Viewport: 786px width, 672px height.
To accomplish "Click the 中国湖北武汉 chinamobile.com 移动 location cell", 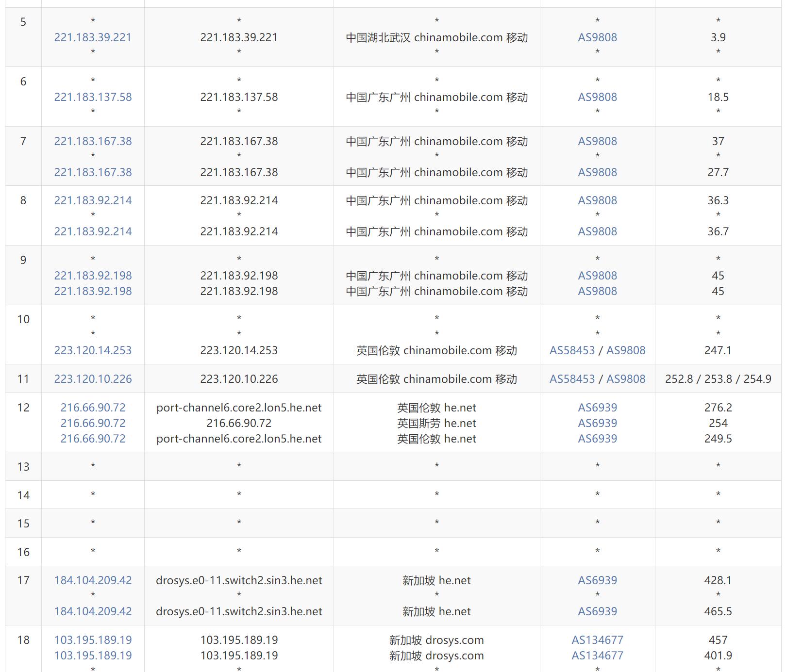I will click(437, 37).
